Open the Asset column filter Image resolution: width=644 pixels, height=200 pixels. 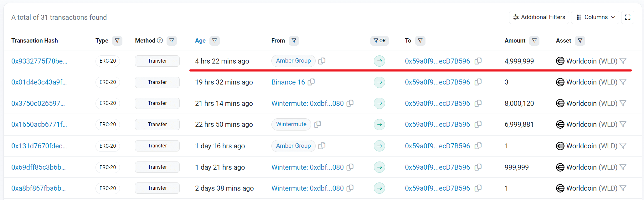(x=580, y=41)
